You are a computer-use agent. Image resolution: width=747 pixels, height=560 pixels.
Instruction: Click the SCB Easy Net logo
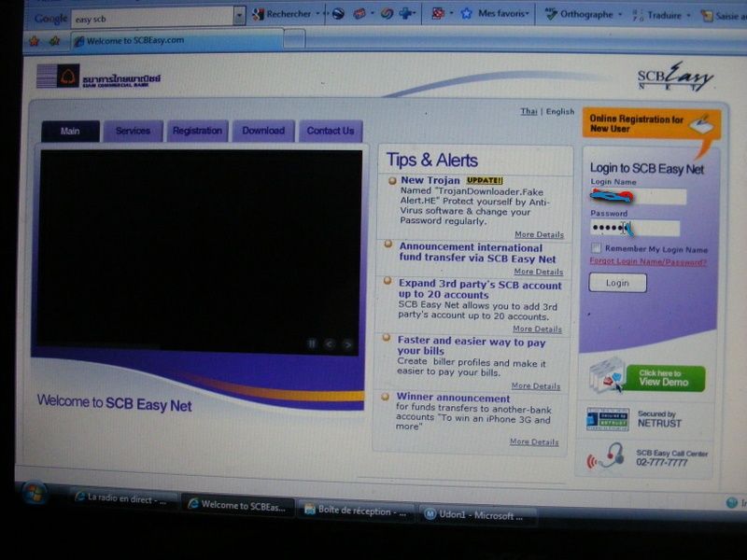point(674,77)
